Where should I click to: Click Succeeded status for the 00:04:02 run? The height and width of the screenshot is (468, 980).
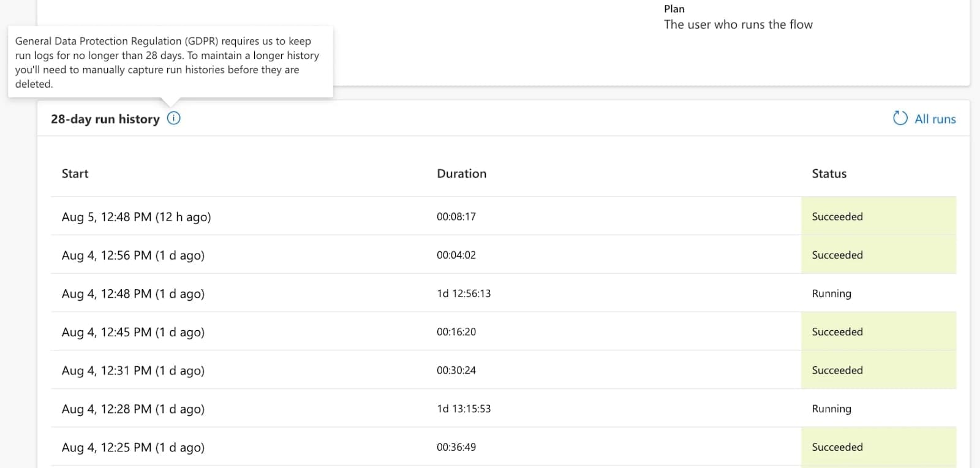878,255
